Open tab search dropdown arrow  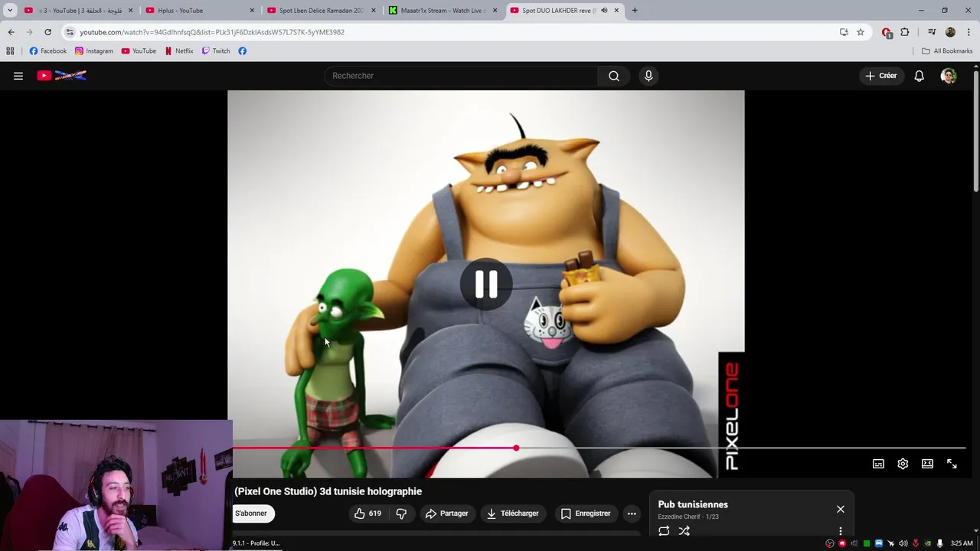click(10, 11)
